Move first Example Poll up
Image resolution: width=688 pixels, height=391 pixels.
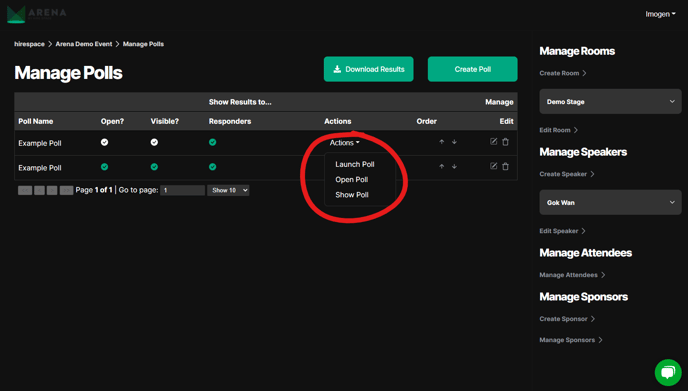442,142
